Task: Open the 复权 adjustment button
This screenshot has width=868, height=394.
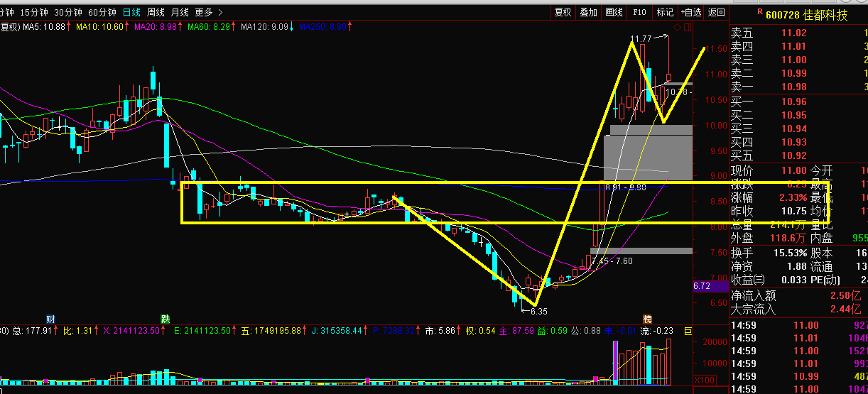Action: click(x=563, y=12)
